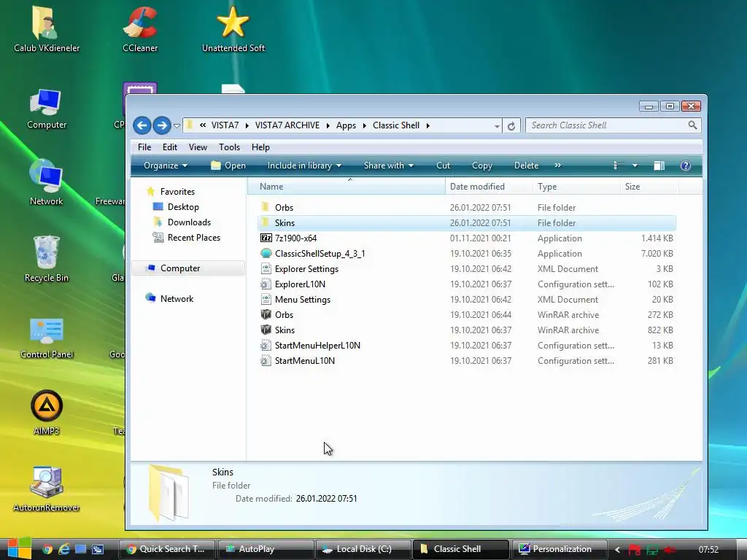The height and width of the screenshot is (560, 747).
Task: Select the Skins file folder row
Action: point(467,223)
